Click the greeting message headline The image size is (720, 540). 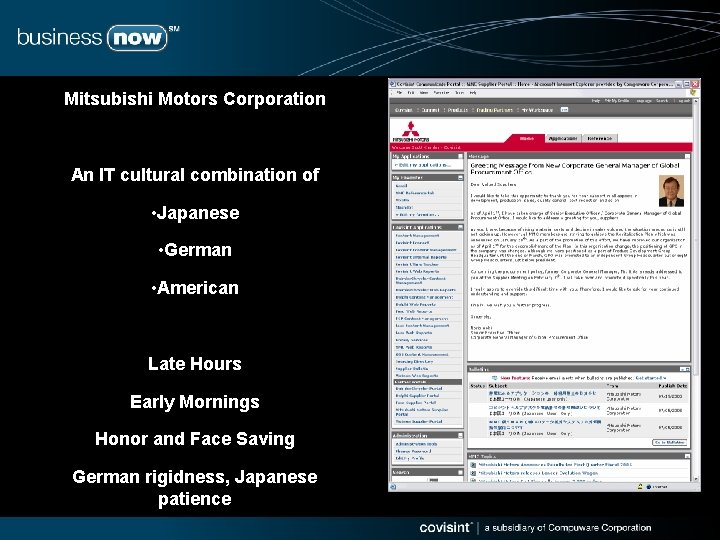(x=574, y=169)
